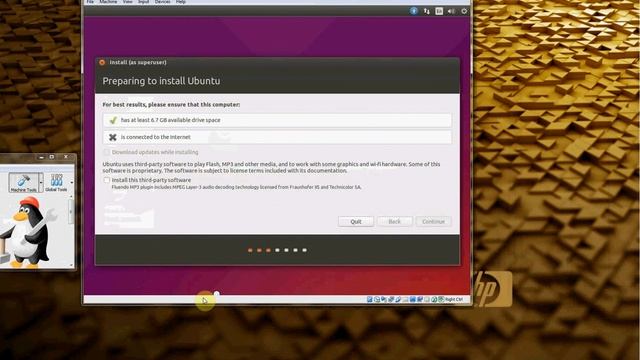Image resolution: width=640 pixels, height=360 pixels.
Task: Open the power gear menu in Ubuntu's panel
Action: pyautogui.click(x=464, y=11)
